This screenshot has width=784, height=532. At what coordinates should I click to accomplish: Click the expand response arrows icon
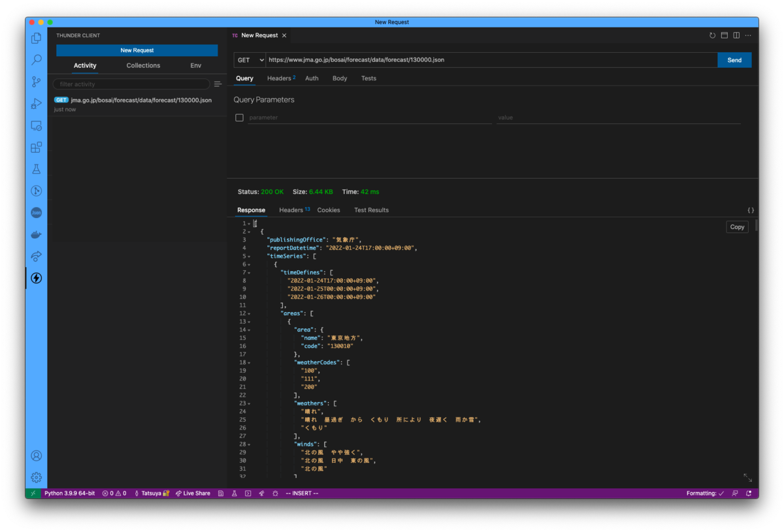[747, 478]
